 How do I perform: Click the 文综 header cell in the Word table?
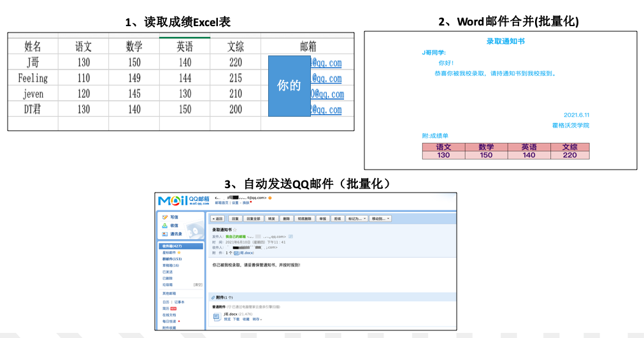pos(570,147)
